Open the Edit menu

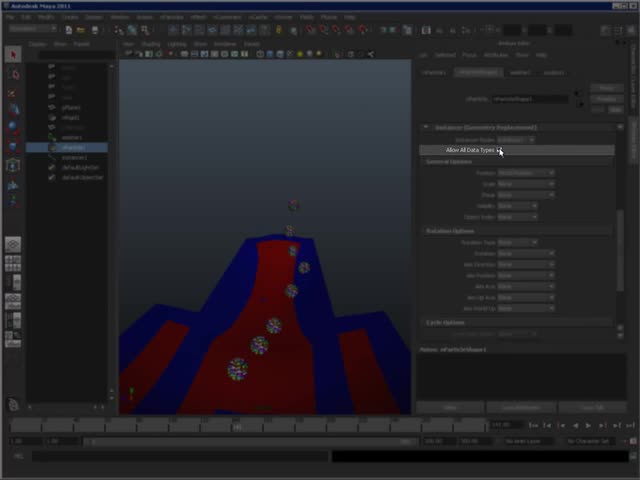[26, 17]
